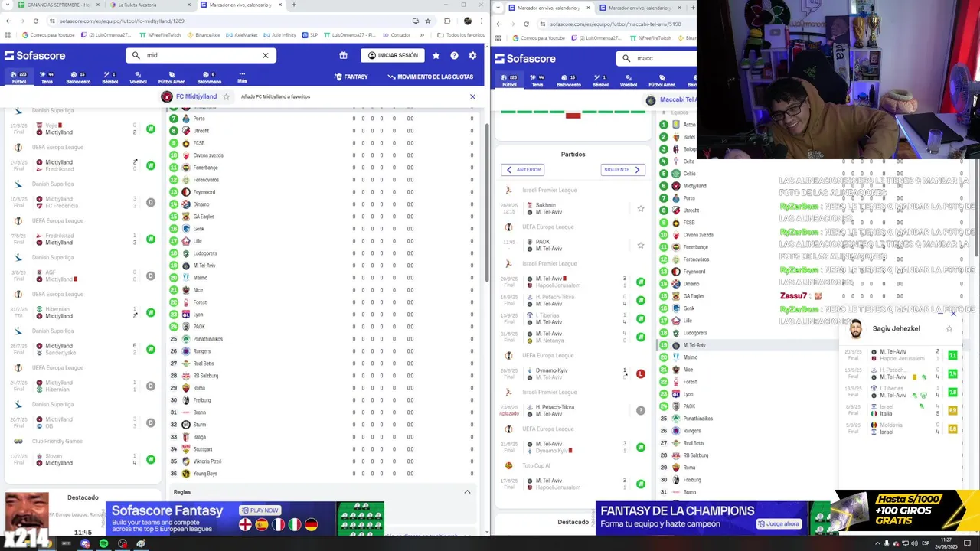This screenshot has width=980, height=551.
Task: Select the Baloncesto sport tab in left window
Action: 78,77
